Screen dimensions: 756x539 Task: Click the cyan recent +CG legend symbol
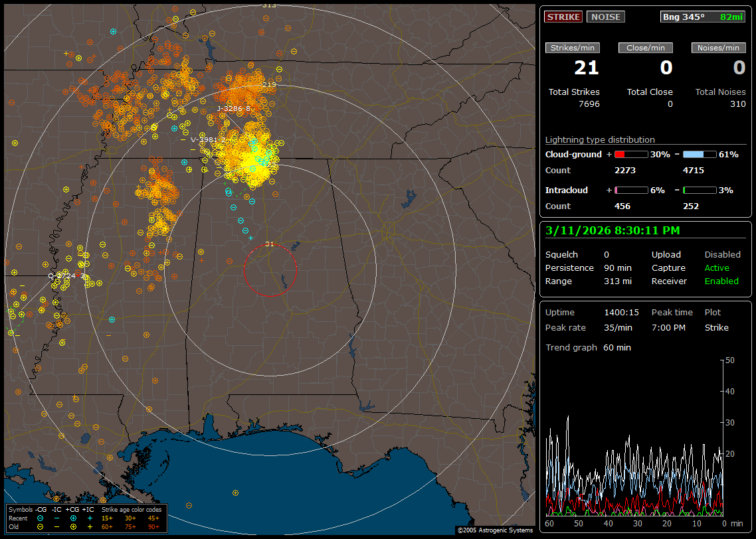(x=73, y=518)
